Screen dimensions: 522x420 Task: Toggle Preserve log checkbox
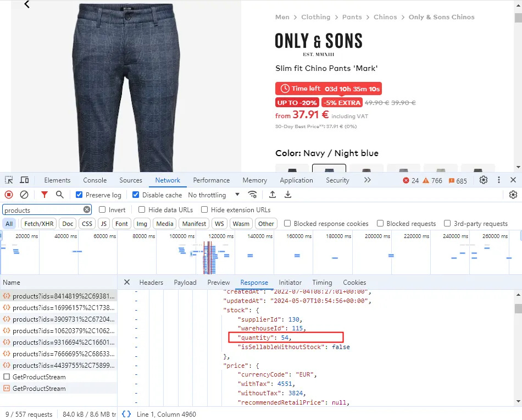click(79, 195)
